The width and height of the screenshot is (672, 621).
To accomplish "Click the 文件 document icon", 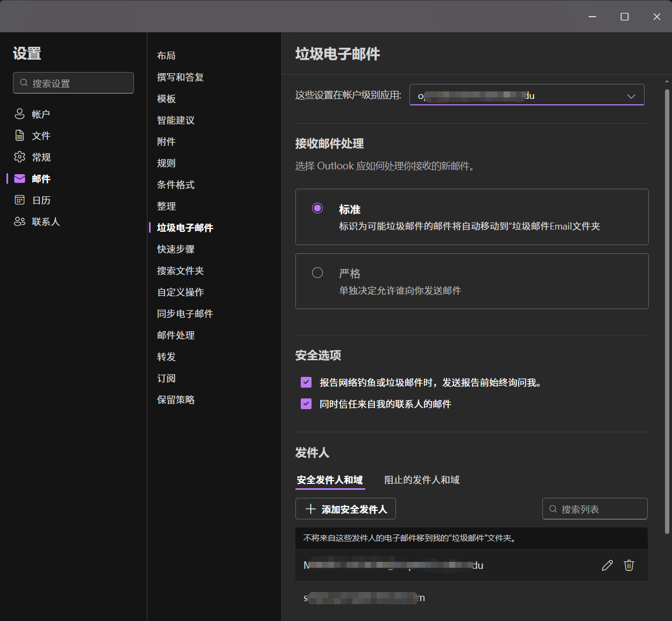I will (20, 135).
